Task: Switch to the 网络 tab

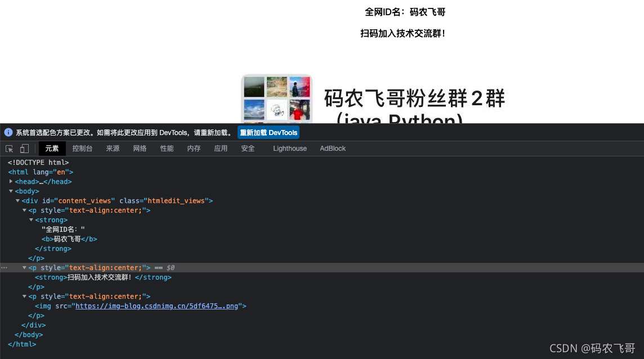Action: [140, 149]
